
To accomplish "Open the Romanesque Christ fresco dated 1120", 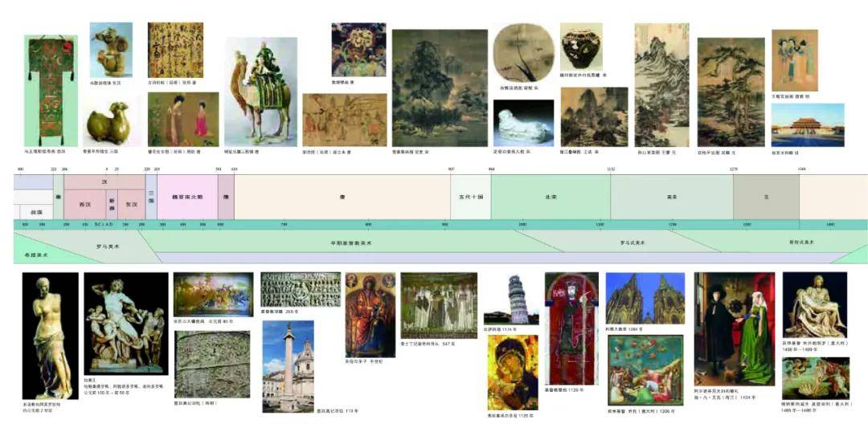I will 572,328.
